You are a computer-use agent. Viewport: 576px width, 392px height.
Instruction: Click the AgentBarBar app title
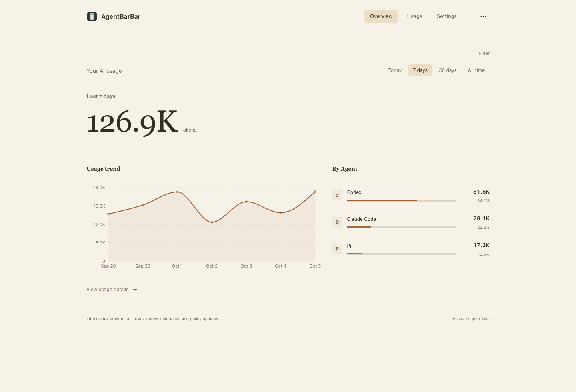point(121,16)
